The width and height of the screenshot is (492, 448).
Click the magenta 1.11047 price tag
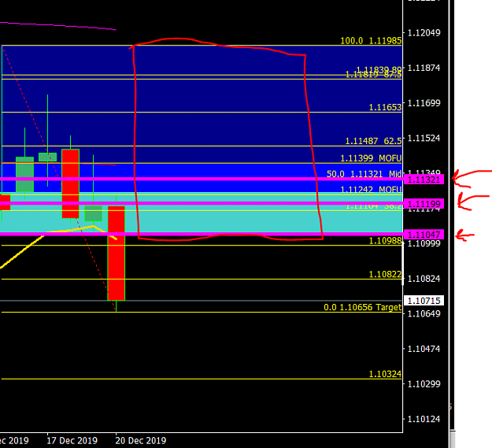click(x=424, y=235)
